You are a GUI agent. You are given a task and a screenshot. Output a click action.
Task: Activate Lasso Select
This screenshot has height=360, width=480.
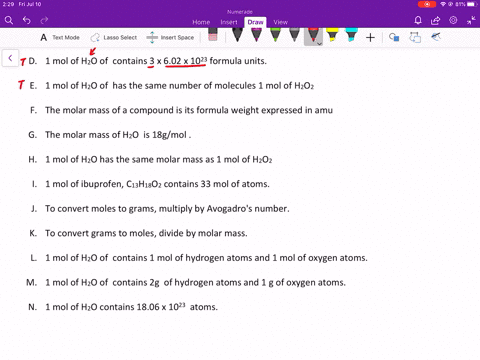pos(114,37)
